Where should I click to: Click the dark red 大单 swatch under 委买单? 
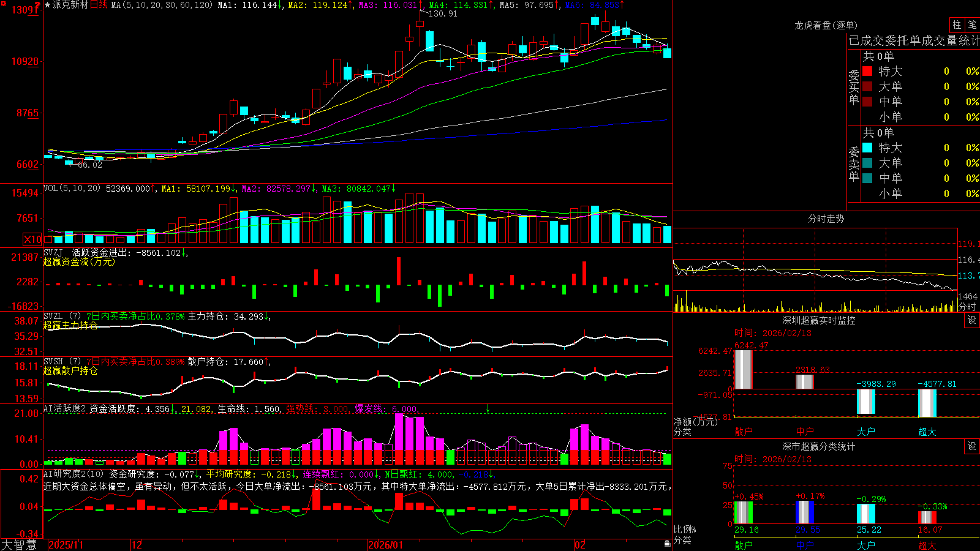coord(867,86)
